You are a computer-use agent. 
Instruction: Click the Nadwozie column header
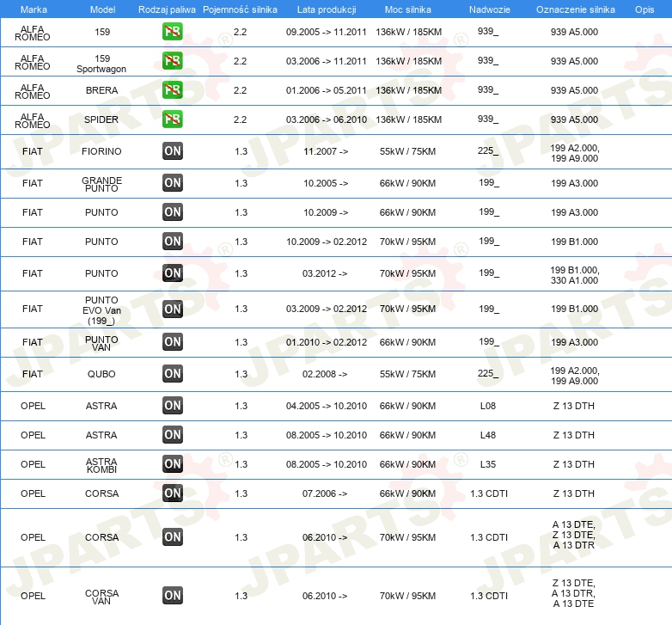click(490, 9)
